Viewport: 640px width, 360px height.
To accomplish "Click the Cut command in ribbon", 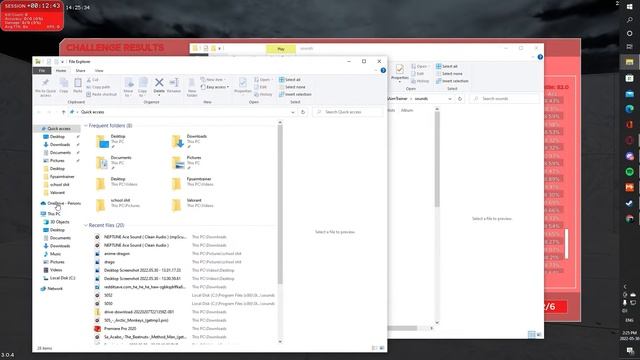I will tap(92, 80).
